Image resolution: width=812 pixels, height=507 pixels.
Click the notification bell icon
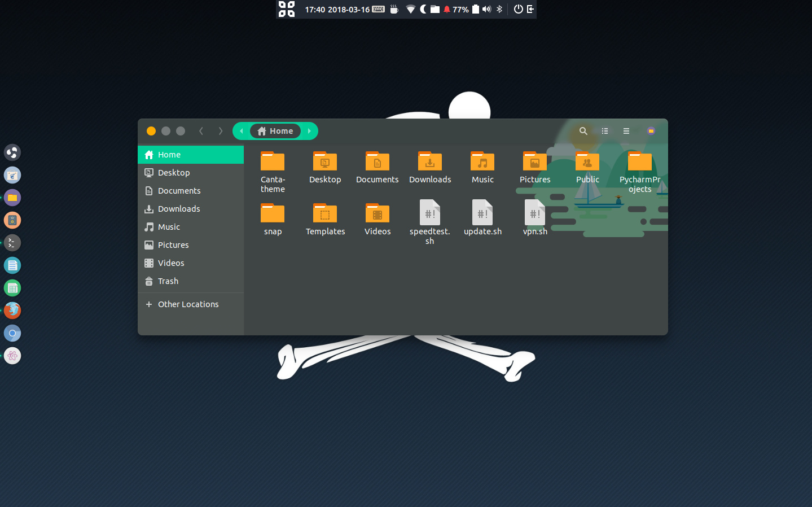[446, 9]
